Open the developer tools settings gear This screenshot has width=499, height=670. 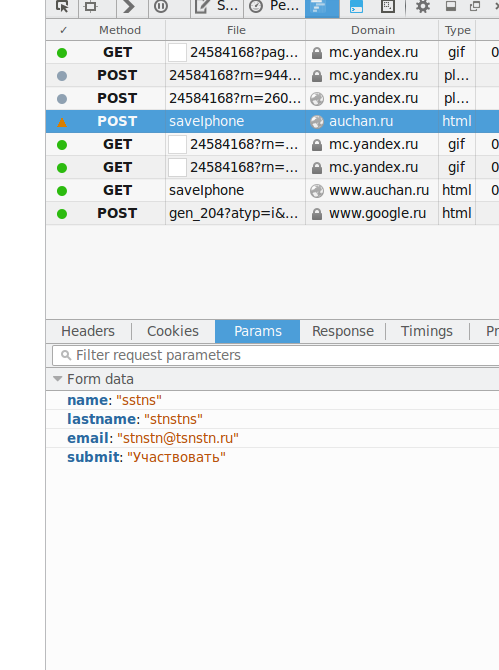pyautogui.click(x=423, y=6)
